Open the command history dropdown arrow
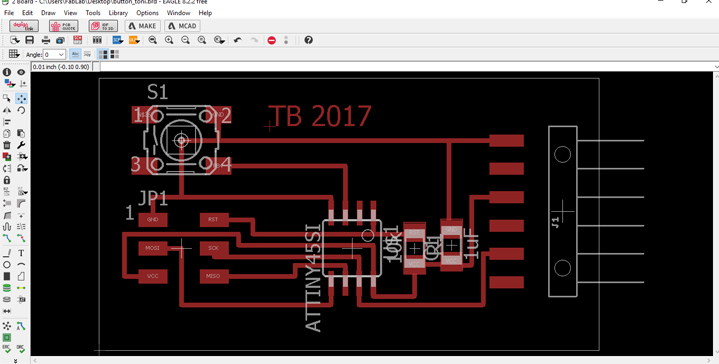719x364 pixels. coord(716,66)
